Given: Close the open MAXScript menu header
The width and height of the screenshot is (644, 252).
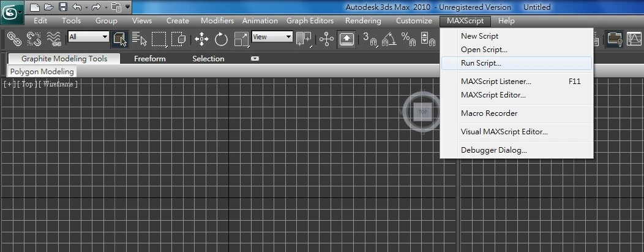Looking at the screenshot, I should tap(465, 21).
